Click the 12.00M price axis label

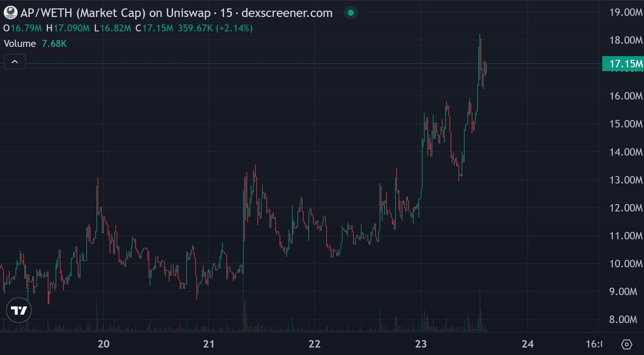626,208
